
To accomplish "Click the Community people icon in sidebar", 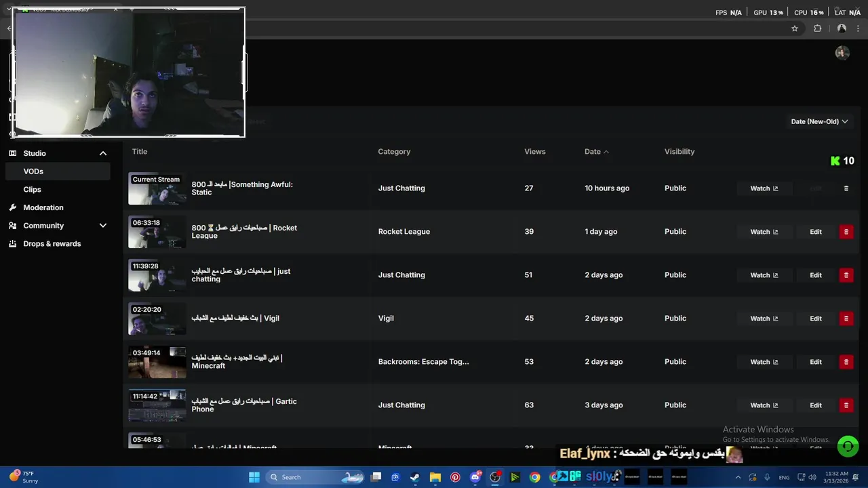I will [x=12, y=226].
